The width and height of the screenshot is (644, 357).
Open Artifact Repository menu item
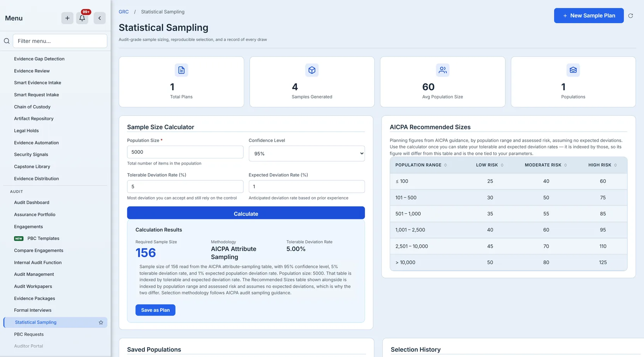pyautogui.click(x=34, y=119)
